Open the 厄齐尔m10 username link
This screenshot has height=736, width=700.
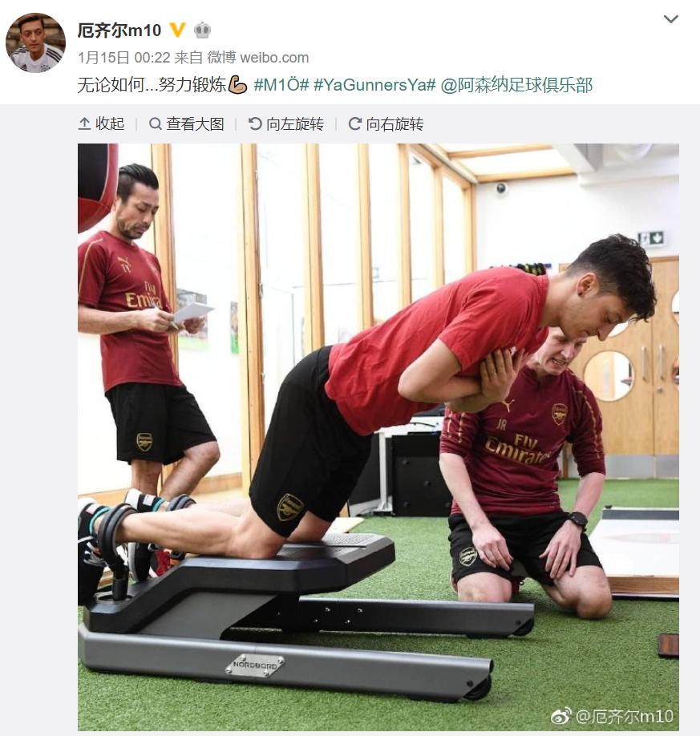pos(119,30)
